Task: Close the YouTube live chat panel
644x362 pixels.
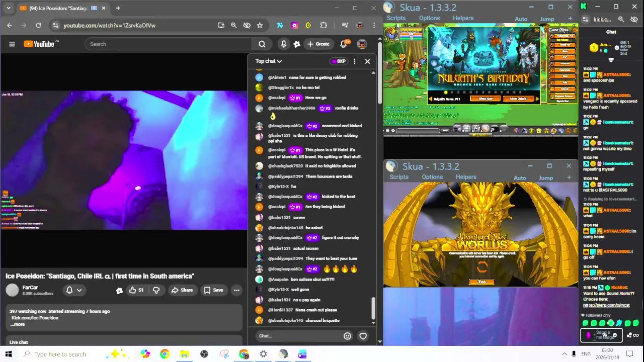Action: click(367, 61)
